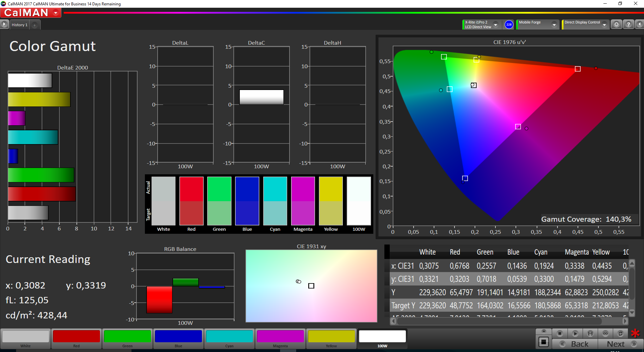The width and height of the screenshot is (644, 352).
Task: Go to the previous page with Back
Action: (575, 344)
